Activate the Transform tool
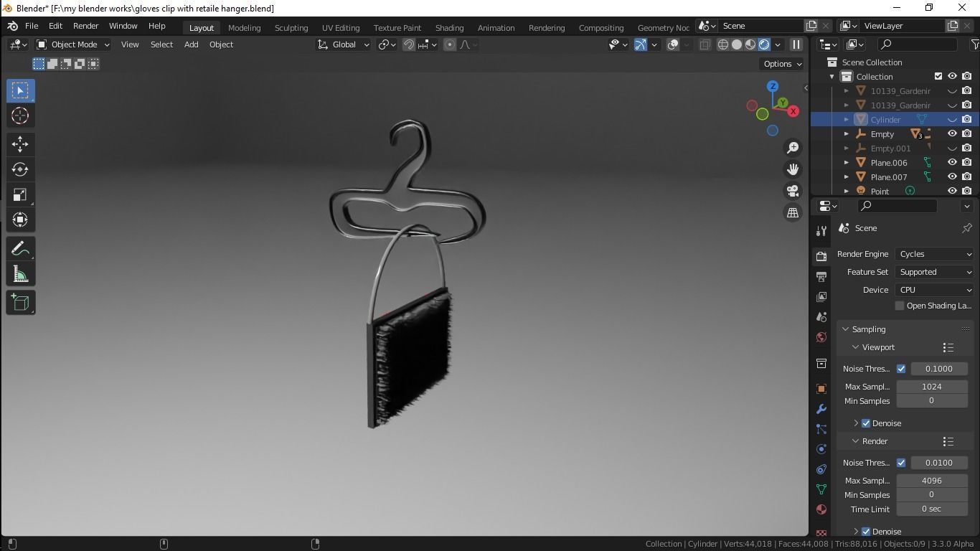 (20, 220)
